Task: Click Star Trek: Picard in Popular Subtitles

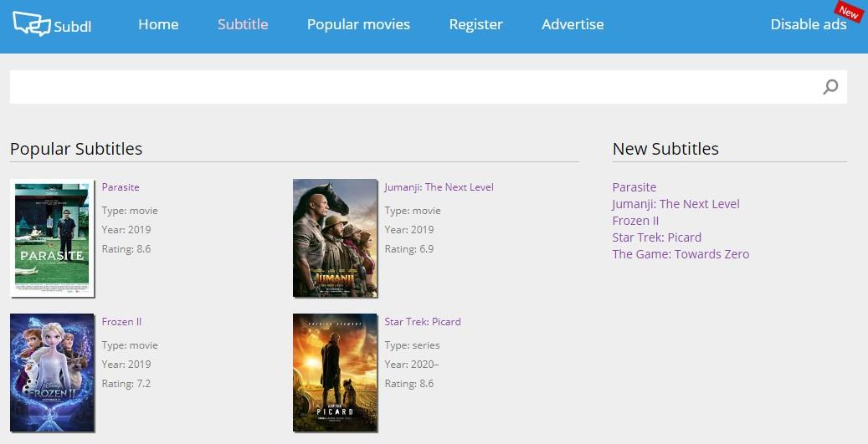Action: point(423,322)
